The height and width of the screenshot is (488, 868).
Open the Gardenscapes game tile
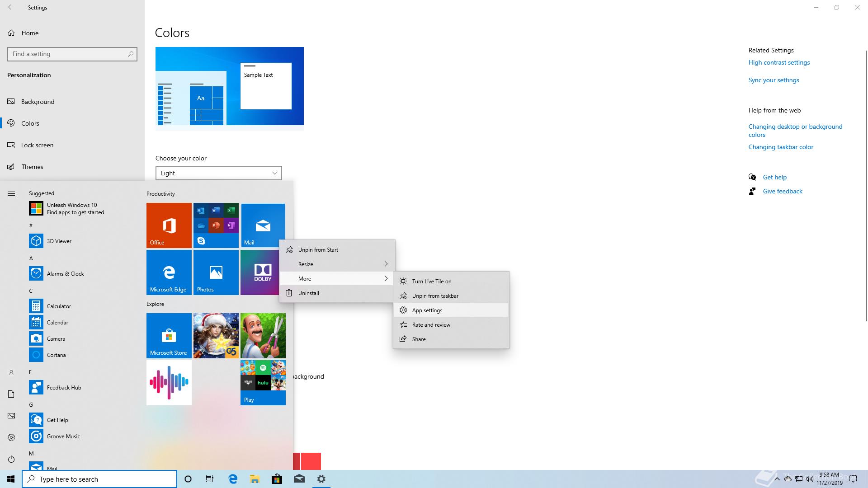[x=263, y=336]
